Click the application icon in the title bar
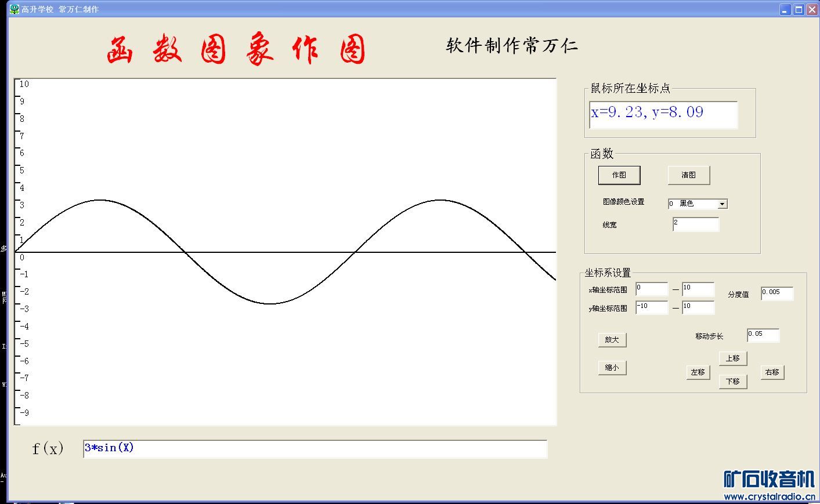This screenshot has height=504, width=820. pos(15,9)
